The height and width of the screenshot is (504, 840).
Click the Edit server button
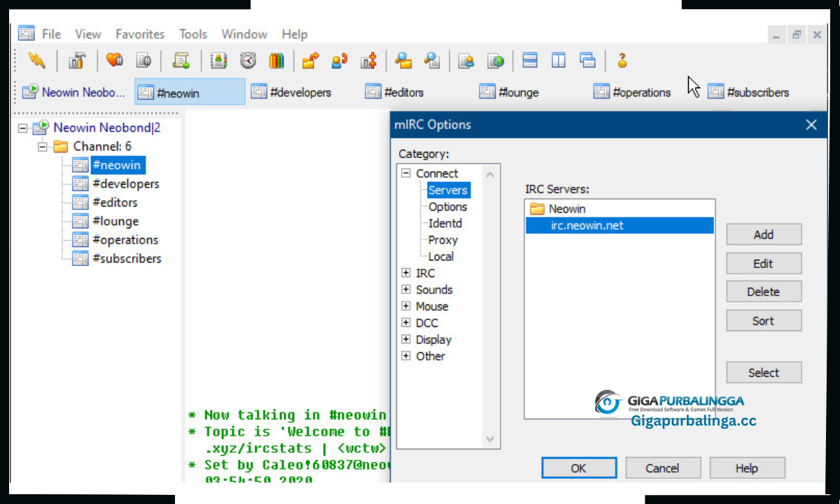tap(764, 263)
